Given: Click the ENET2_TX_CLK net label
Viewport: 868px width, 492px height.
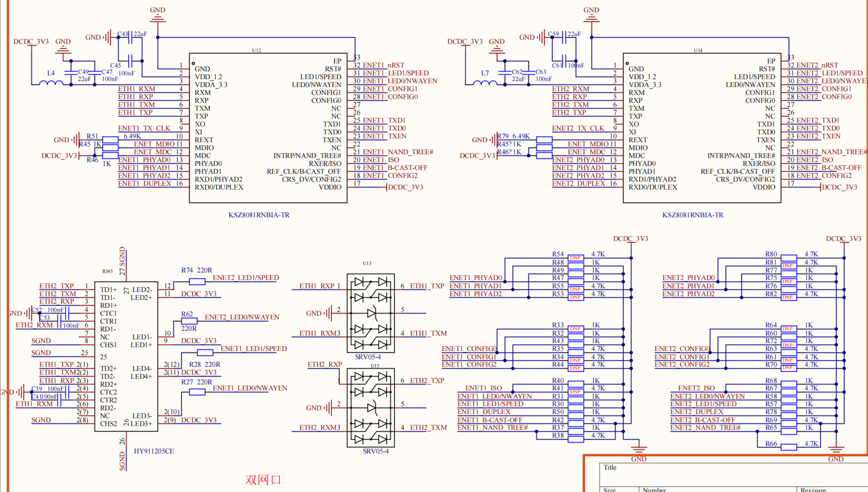Looking at the screenshot, I should pos(578,128).
